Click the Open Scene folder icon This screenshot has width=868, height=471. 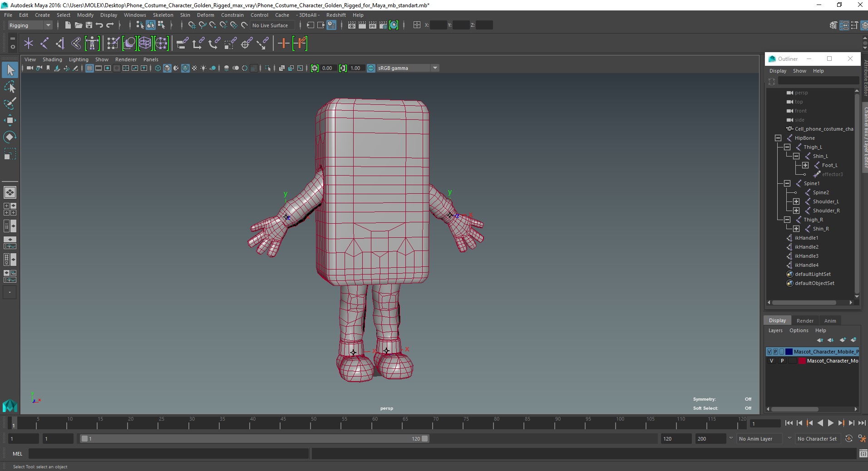78,25
